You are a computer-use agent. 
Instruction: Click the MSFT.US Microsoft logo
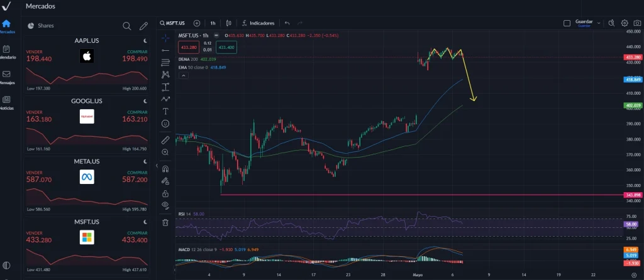(87, 237)
